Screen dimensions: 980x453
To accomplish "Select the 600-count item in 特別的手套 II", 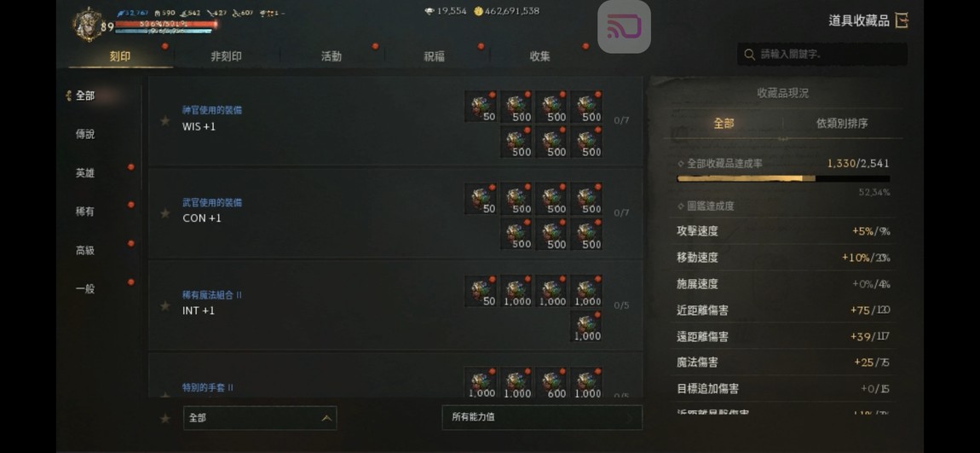I will (x=552, y=383).
